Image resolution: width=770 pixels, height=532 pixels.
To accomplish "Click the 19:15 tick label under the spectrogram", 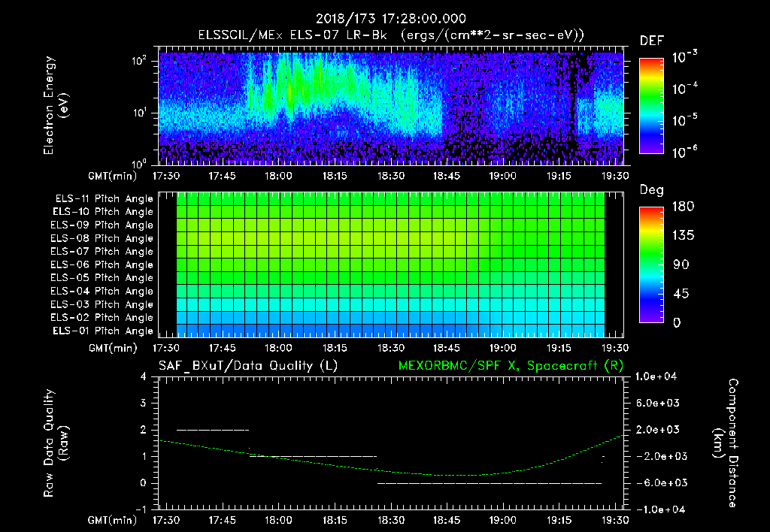I will coord(559,176).
